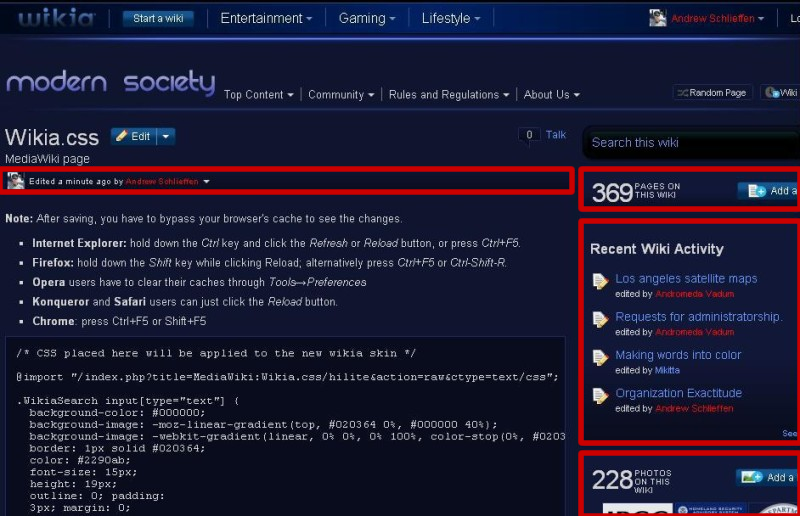Click the Edit button for Wikia.css

[134, 136]
